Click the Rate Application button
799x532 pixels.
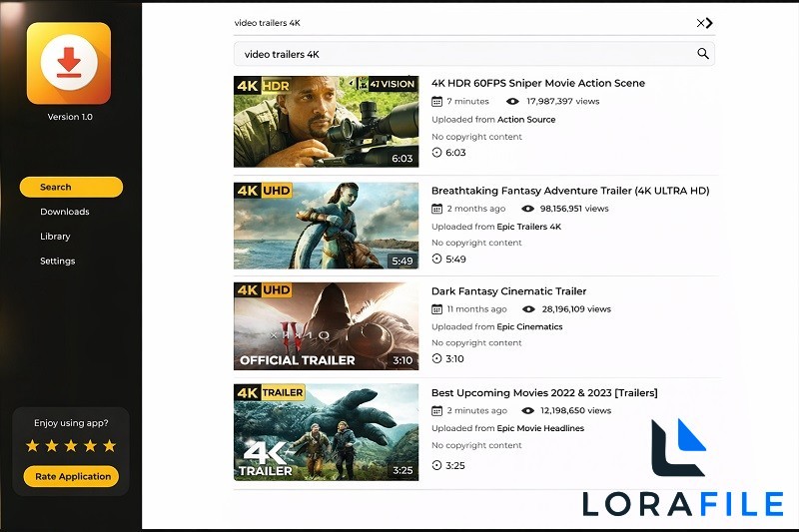pyautogui.click(x=71, y=476)
